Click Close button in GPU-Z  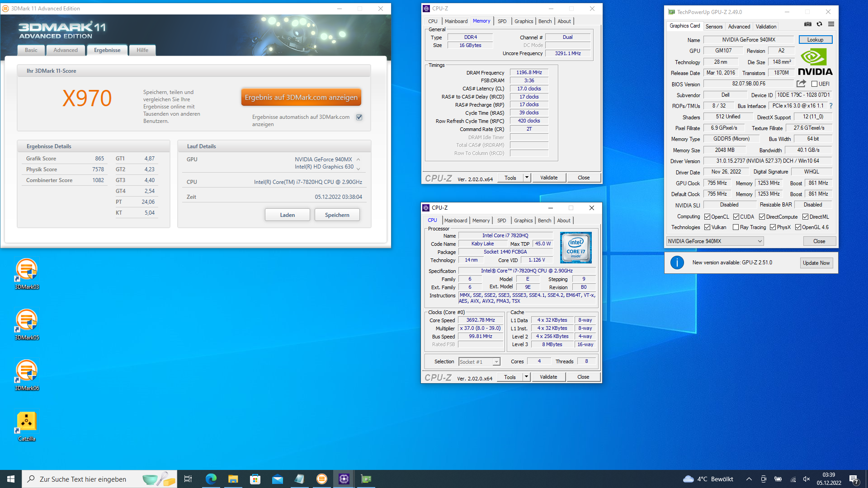pyautogui.click(x=819, y=241)
